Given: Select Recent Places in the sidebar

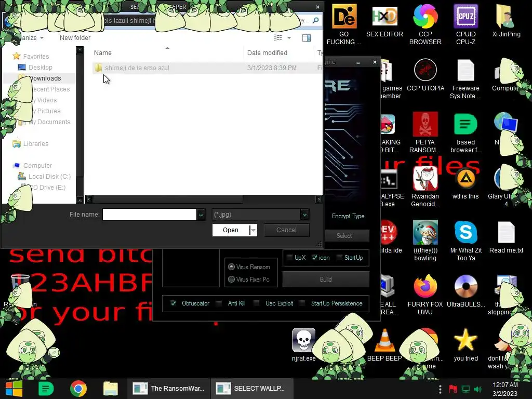Looking at the screenshot, I should coord(51,89).
